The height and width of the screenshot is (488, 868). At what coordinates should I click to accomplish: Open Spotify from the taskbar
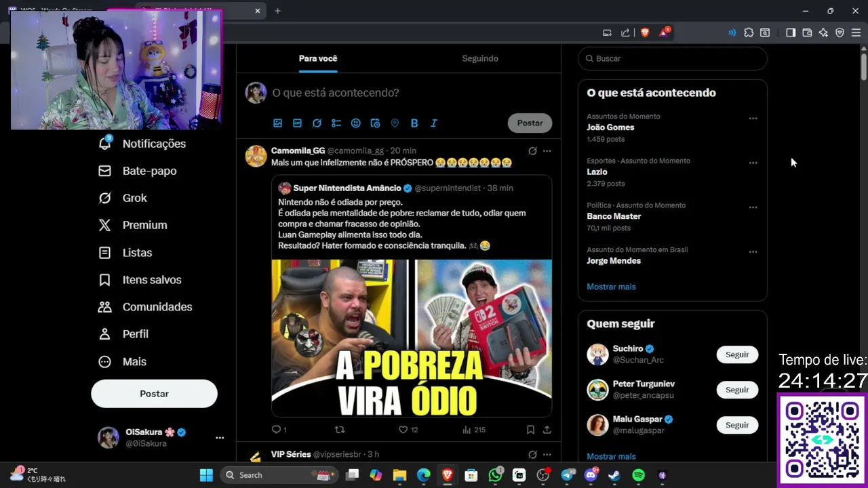(638, 475)
